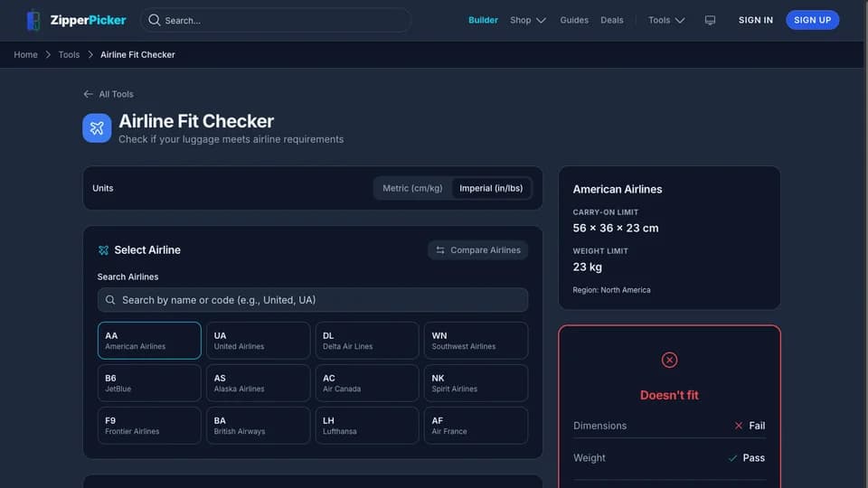This screenshot has width=868, height=488.
Task: Click the search magnifier icon in header
Action: click(x=155, y=20)
